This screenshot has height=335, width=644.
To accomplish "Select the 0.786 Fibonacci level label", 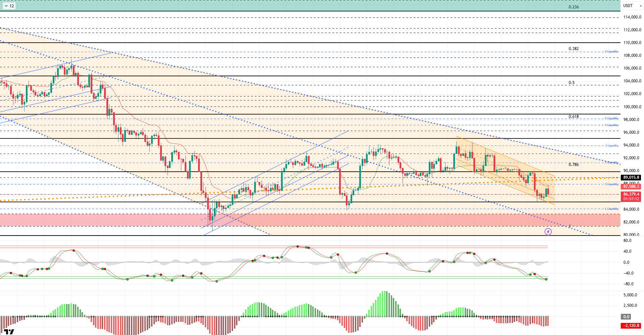I will click(x=573, y=164).
